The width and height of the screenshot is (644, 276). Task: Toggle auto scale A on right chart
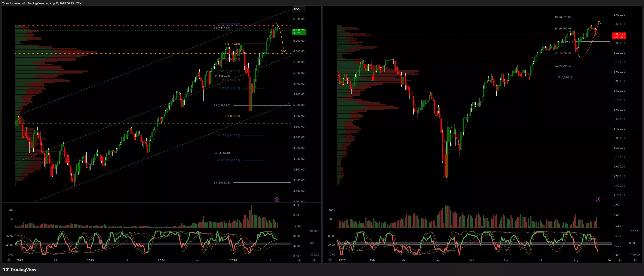click(x=619, y=260)
